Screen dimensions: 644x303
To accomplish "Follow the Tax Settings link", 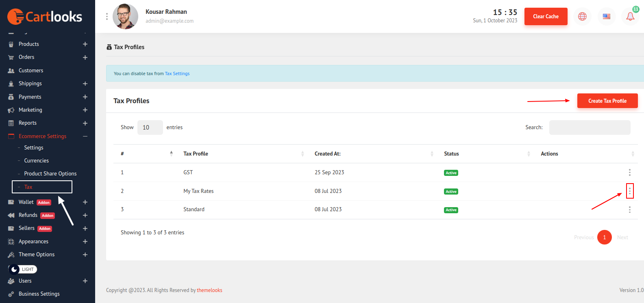I will click(x=177, y=74).
